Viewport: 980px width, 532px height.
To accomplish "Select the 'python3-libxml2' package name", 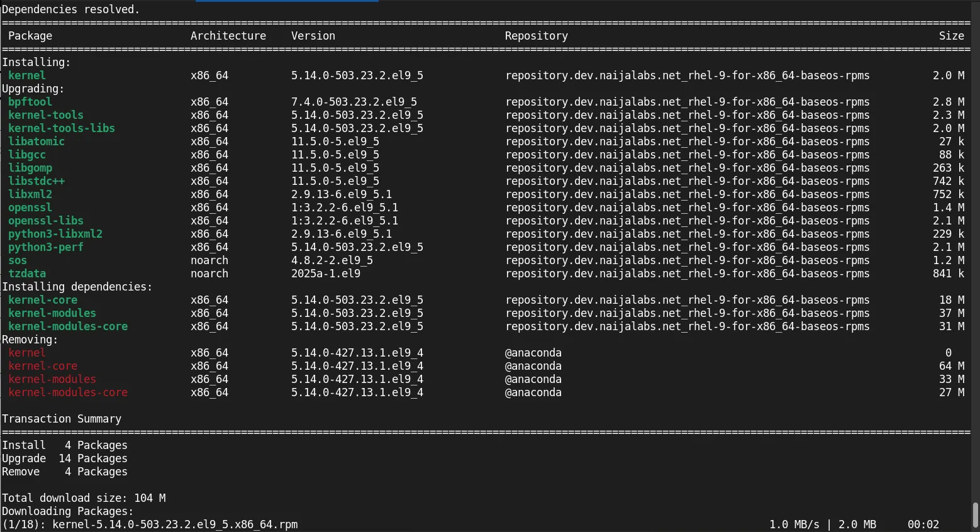I will [x=55, y=234].
